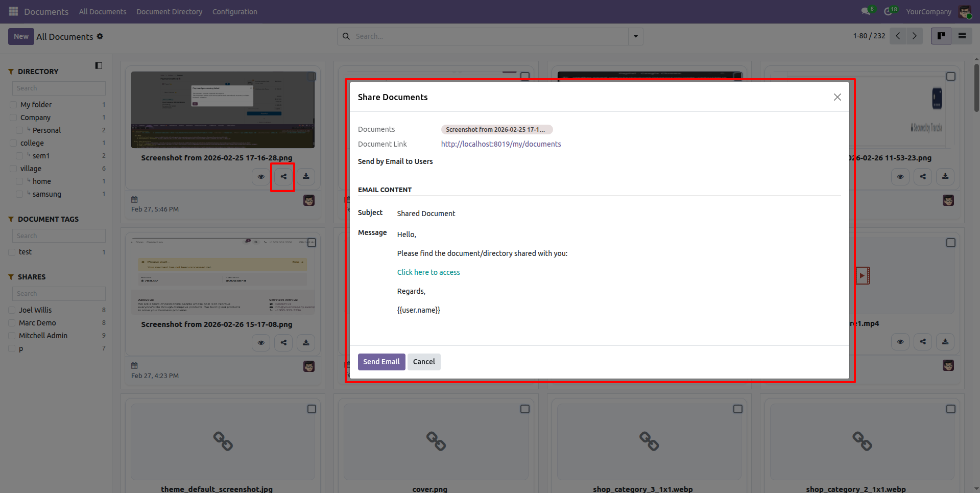
Task: Open the video file icon thumbnail
Action: pos(863,276)
